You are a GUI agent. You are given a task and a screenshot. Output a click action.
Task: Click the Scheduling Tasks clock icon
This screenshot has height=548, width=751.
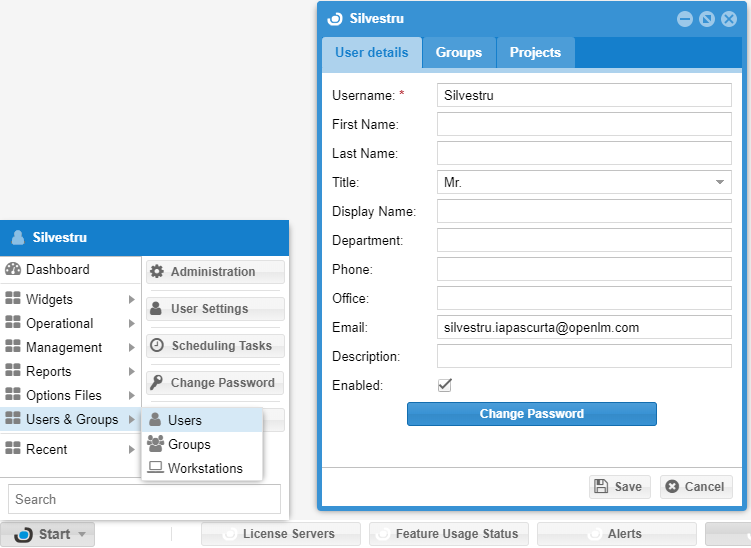157,346
